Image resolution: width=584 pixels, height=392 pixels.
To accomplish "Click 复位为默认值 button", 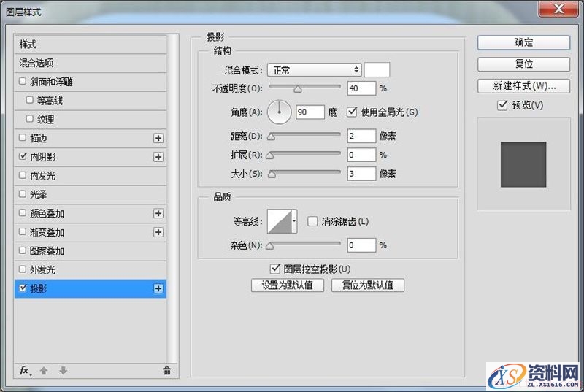I will pos(368,285).
